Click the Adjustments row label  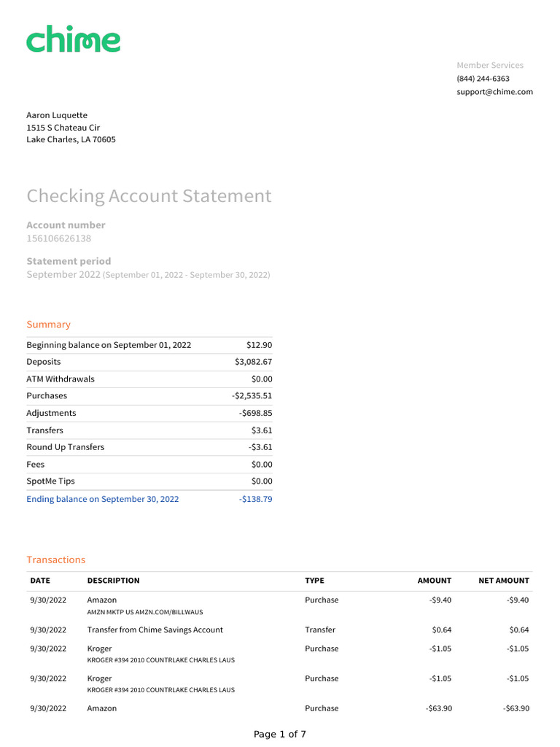click(x=51, y=413)
